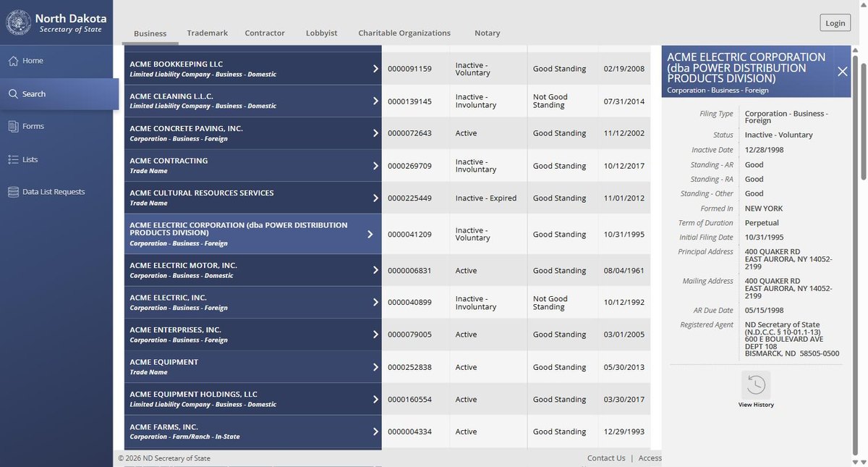Expand ACME CULTURAL RESOURCES SERVICES chevron

[375, 198]
